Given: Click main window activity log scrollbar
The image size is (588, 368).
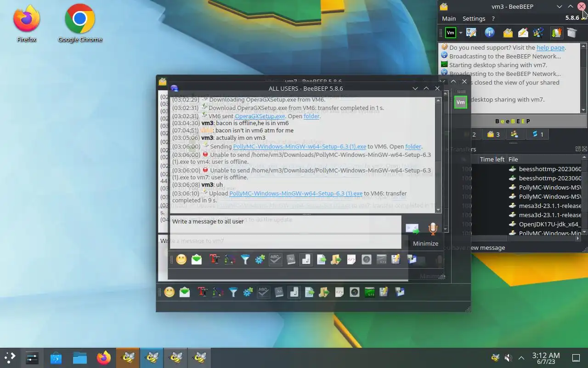Looking at the screenshot, I should pyautogui.click(x=583, y=78).
